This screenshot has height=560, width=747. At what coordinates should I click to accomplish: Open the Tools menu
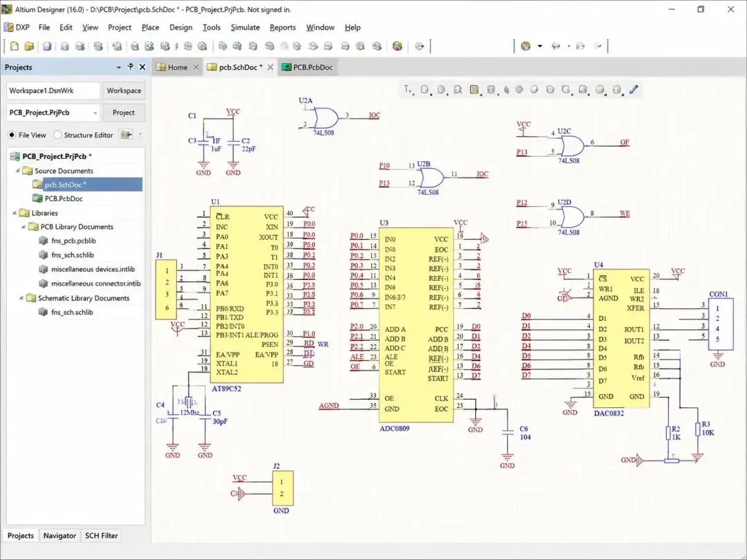pos(212,27)
